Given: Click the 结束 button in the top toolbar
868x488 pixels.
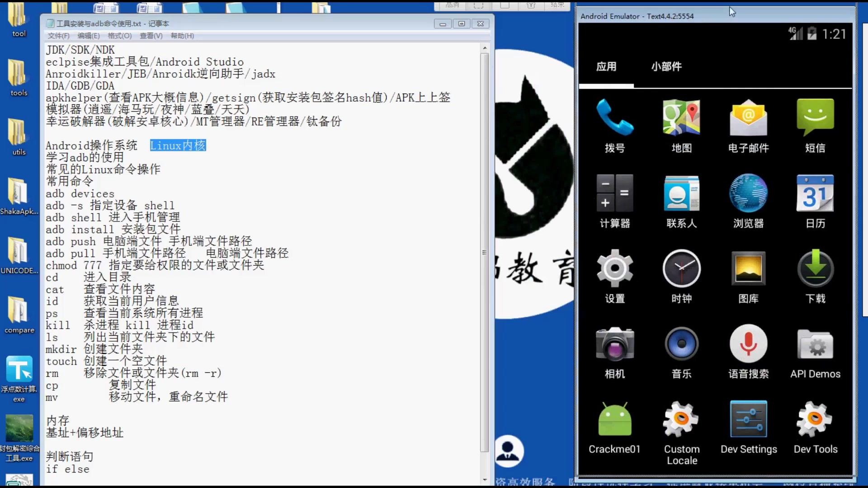Looking at the screenshot, I should [557, 6].
